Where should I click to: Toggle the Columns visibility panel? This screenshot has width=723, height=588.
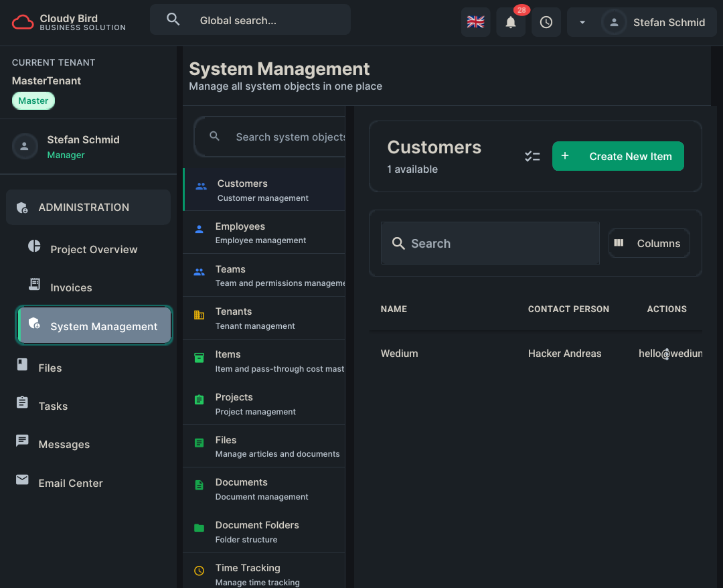[x=649, y=243]
